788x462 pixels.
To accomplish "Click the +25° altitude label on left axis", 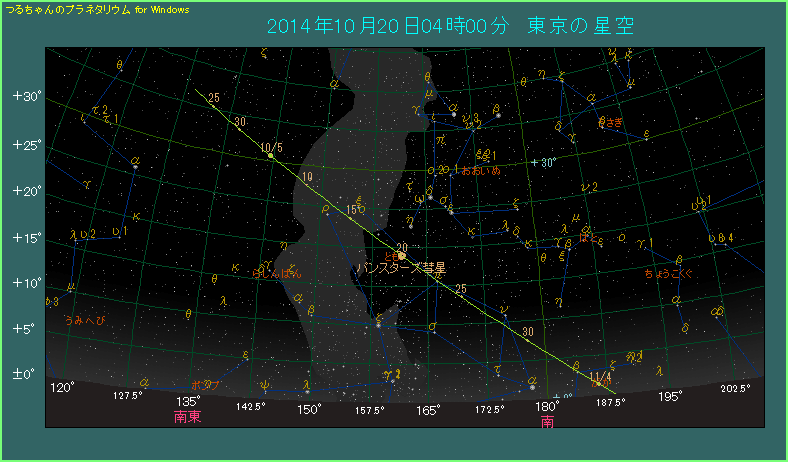I will tap(26, 144).
